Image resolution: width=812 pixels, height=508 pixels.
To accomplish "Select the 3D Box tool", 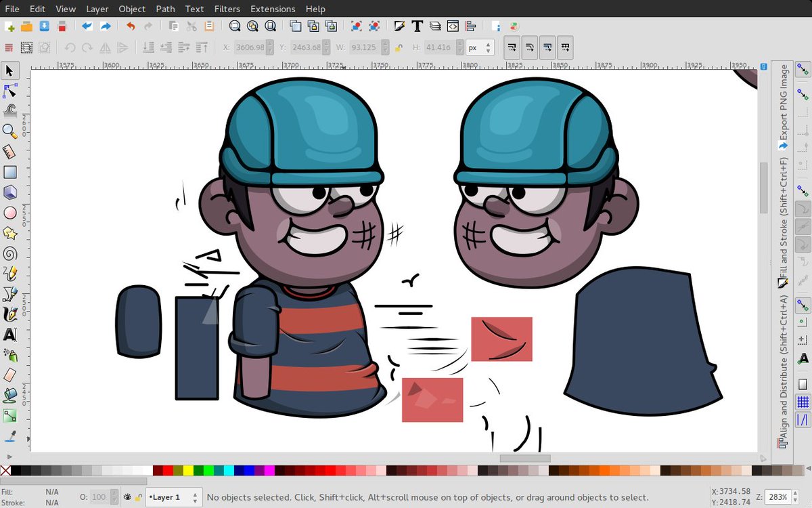I will [10, 192].
